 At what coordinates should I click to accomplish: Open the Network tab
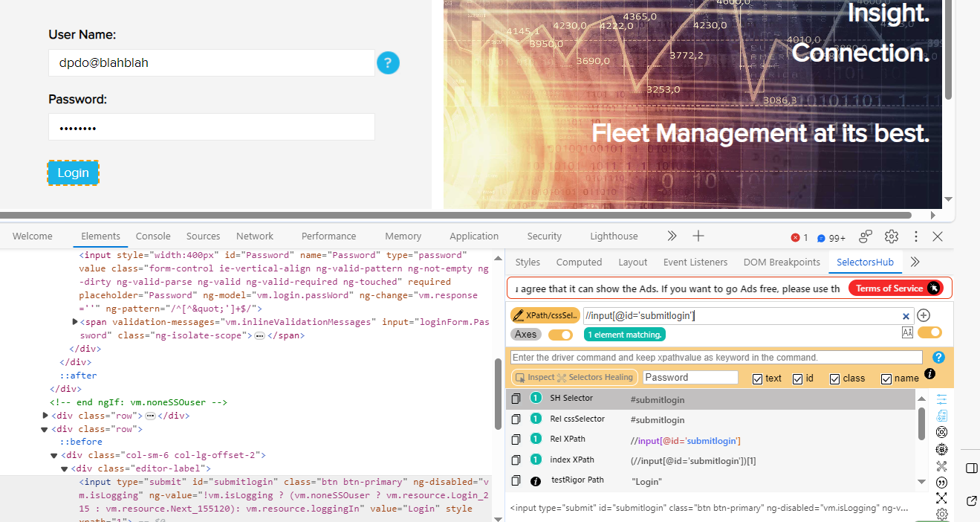(255, 236)
